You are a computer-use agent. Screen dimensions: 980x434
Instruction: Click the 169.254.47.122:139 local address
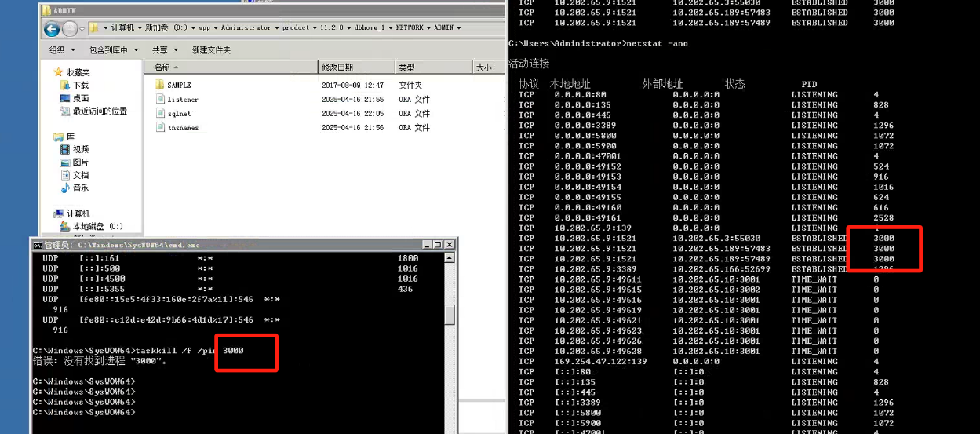599,362
